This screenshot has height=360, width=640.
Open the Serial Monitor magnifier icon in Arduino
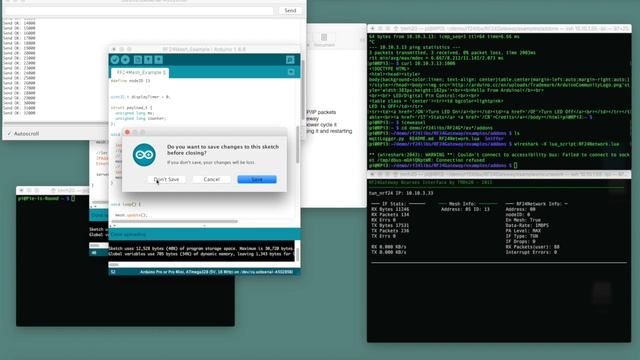pyautogui.click(x=290, y=60)
